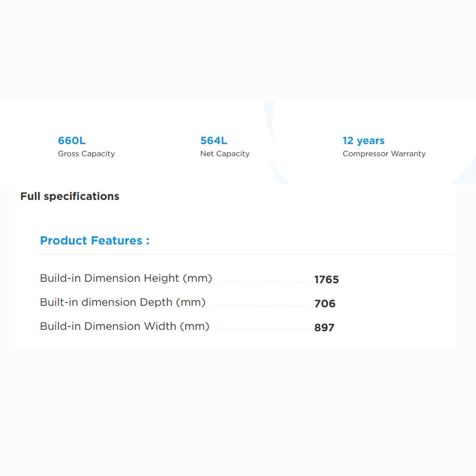476x476 pixels.
Task: Click the 12 years warranty value
Action: [363, 141]
